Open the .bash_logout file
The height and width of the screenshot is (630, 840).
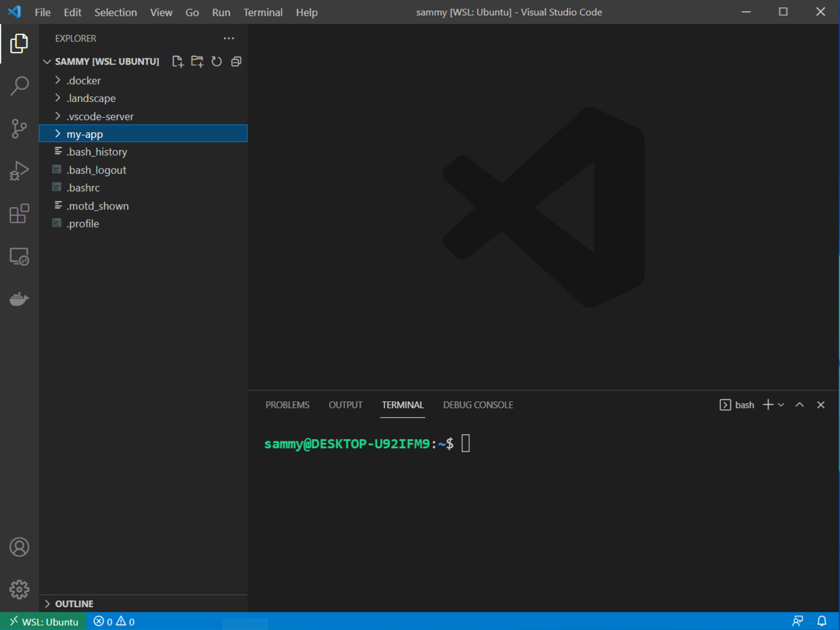143,170
